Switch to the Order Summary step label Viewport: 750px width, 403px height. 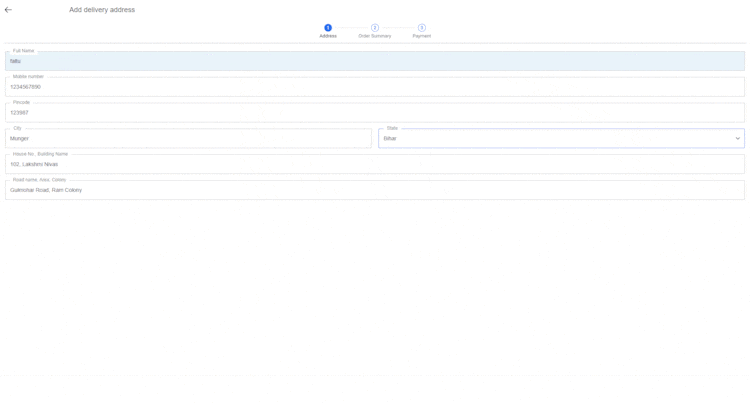point(375,36)
